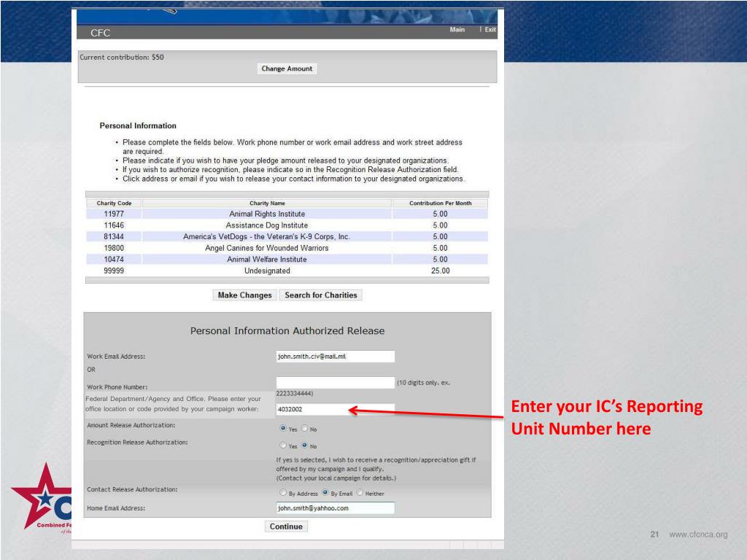Viewport: 747px width, 560px height.
Task: Focus the Home Email Address field
Action: pos(336,508)
